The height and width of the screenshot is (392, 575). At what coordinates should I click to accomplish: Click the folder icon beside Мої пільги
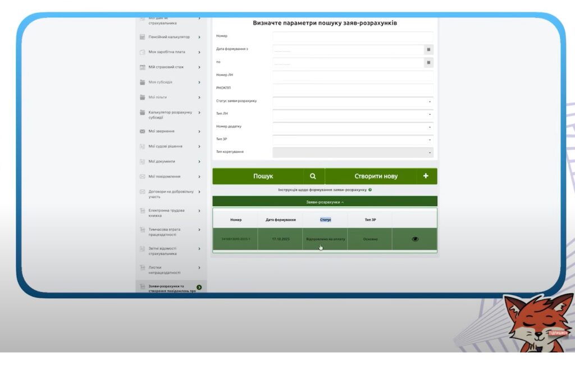point(143,97)
